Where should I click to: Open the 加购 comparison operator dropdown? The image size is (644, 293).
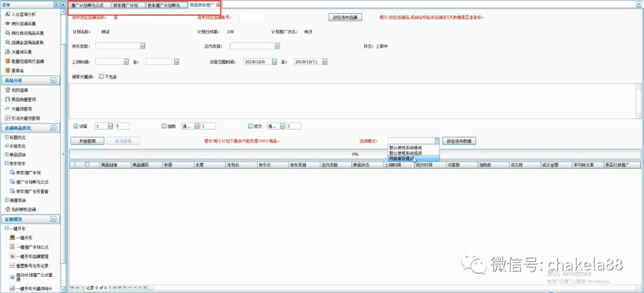[x=197, y=126]
